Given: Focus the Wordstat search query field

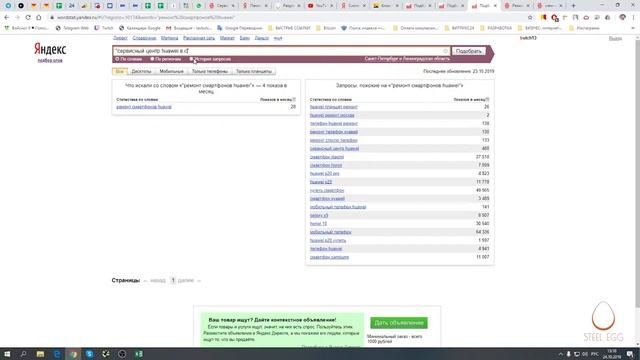Looking at the screenshot, I should pyautogui.click(x=278, y=51).
